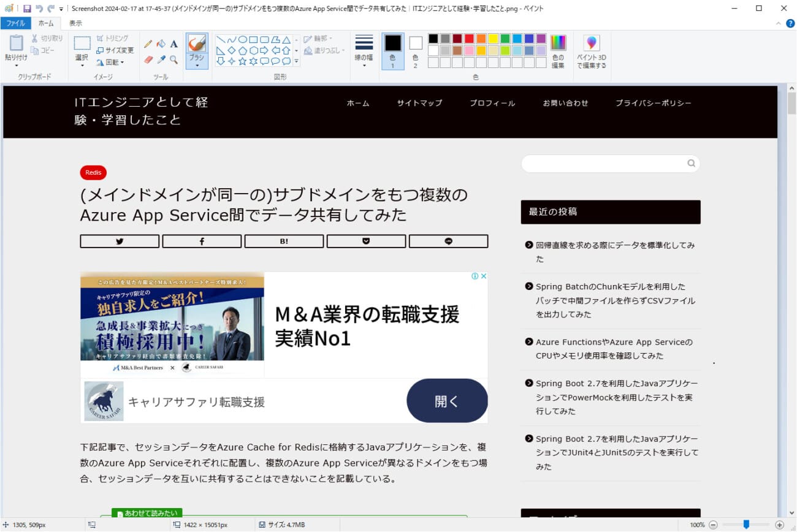Switch to the 表示 tab
The image size is (797, 532).
pos(75,23)
